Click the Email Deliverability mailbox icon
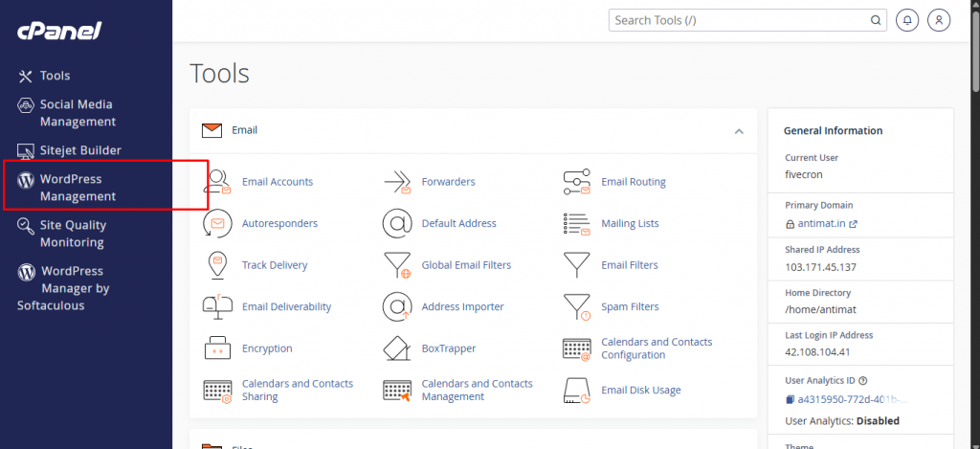 [217, 306]
